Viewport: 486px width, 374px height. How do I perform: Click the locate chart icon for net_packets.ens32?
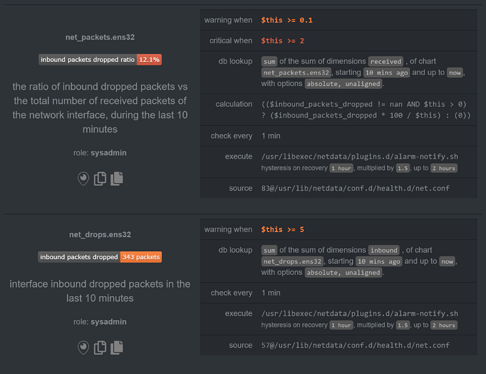(x=83, y=179)
